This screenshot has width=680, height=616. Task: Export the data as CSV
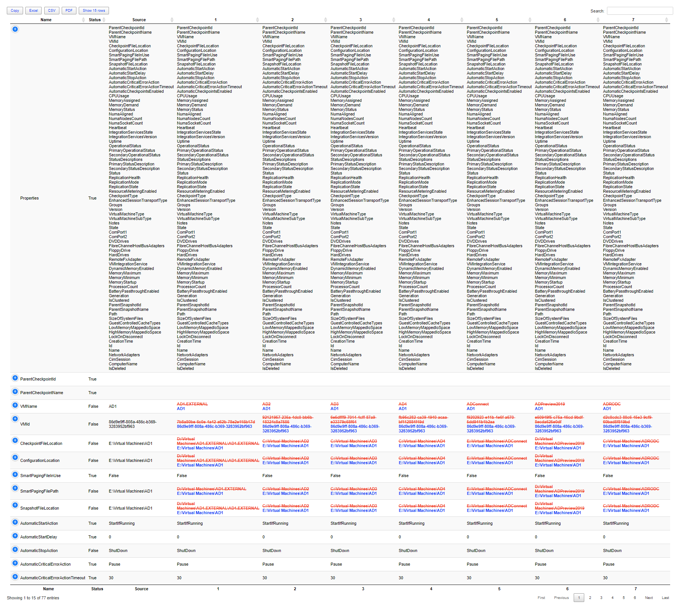(51, 10)
